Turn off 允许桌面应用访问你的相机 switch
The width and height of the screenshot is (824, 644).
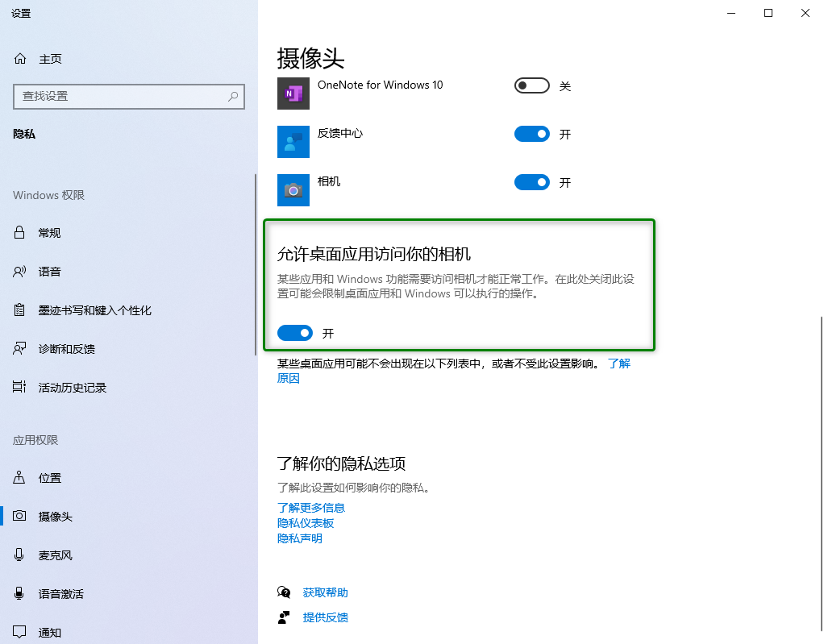coord(295,333)
